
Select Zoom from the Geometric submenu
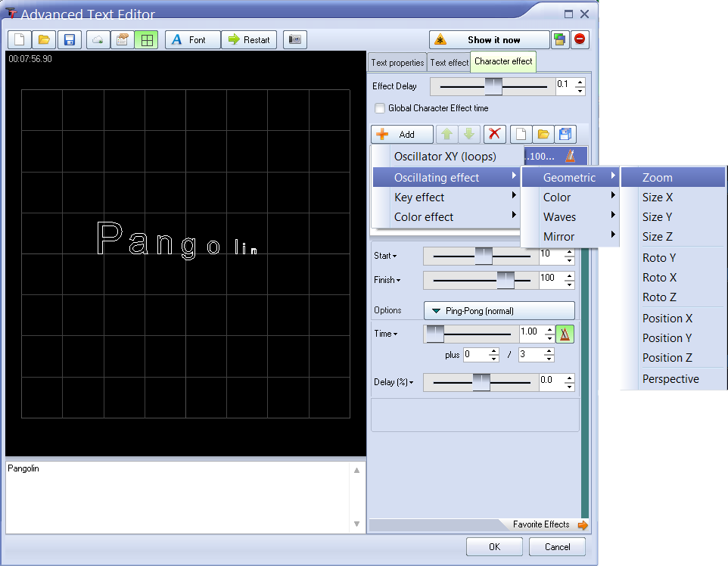point(674,177)
